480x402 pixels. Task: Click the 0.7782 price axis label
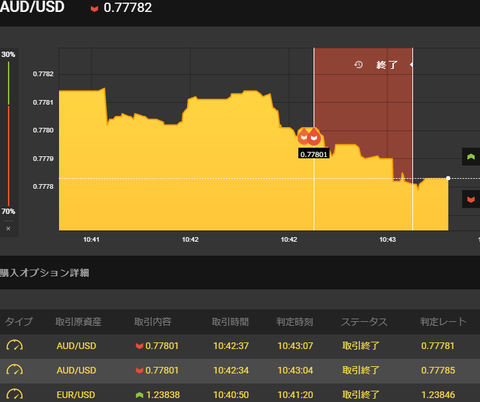(43, 74)
